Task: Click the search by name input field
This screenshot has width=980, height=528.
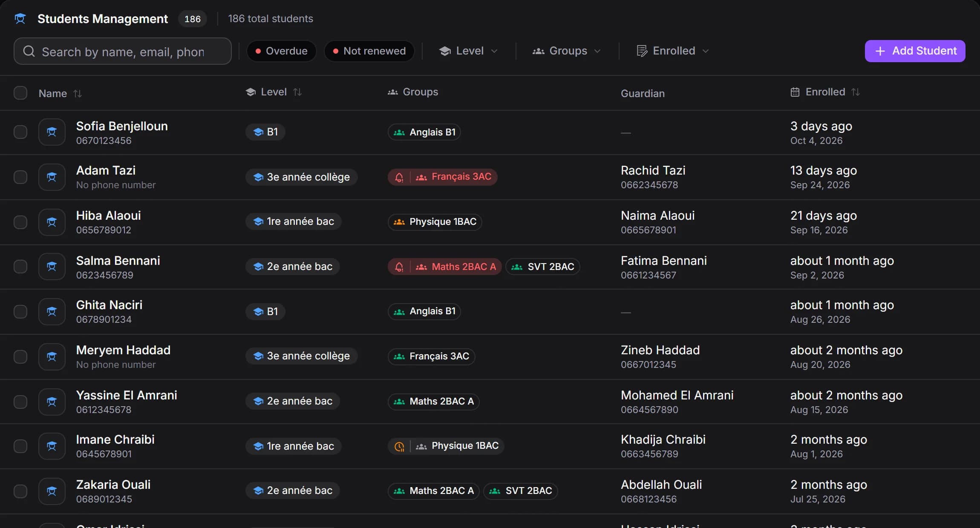Action: (123, 52)
